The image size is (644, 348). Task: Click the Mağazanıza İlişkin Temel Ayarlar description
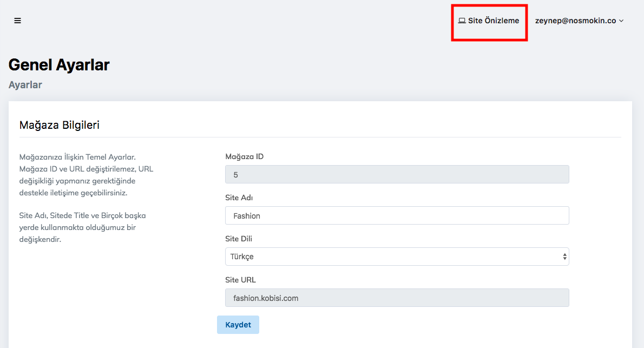[87, 175]
